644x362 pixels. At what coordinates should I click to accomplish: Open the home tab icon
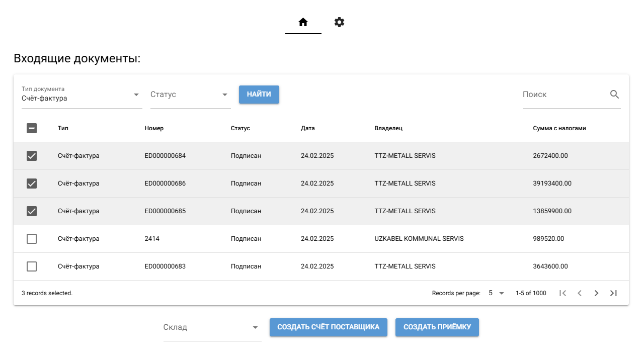click(x=303, y=22)
